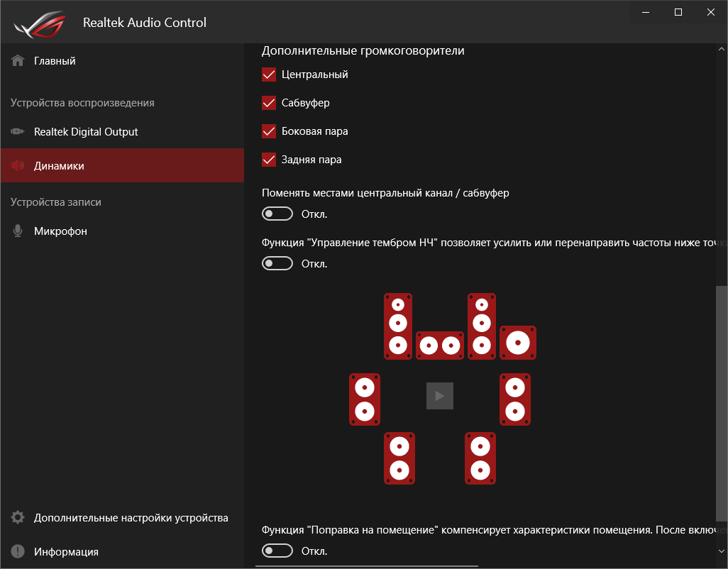Image resolution: width=728 pixels, height=569 pixels.
Task: Enable the bass management (НЧ) toggle
Action: pos(277,263)
